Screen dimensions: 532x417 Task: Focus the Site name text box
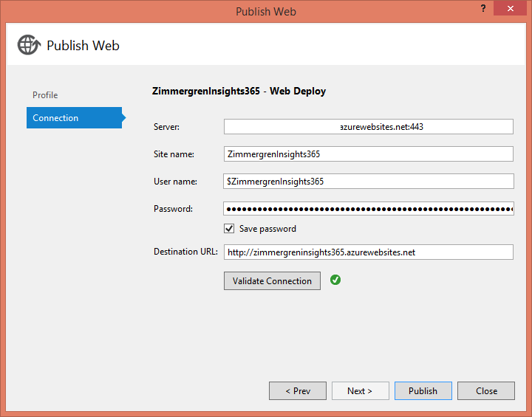(x=368, y=154)
